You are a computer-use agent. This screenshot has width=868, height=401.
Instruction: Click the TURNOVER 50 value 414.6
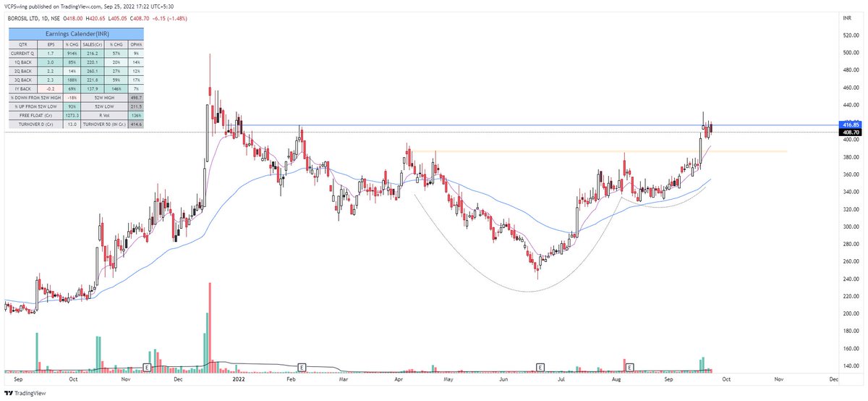[136, 124]
